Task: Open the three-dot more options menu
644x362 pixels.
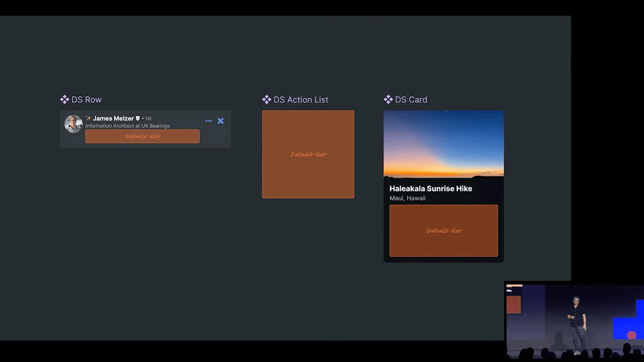Action: [208, 121]
